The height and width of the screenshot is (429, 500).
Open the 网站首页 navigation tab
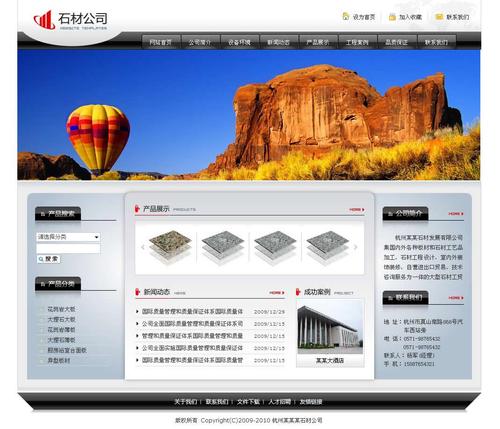click(161, 42)
